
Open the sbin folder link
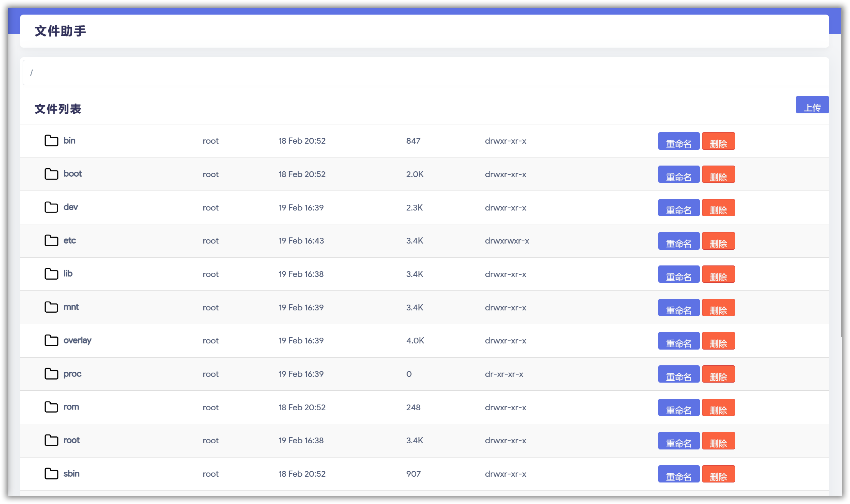coord(71,474)
